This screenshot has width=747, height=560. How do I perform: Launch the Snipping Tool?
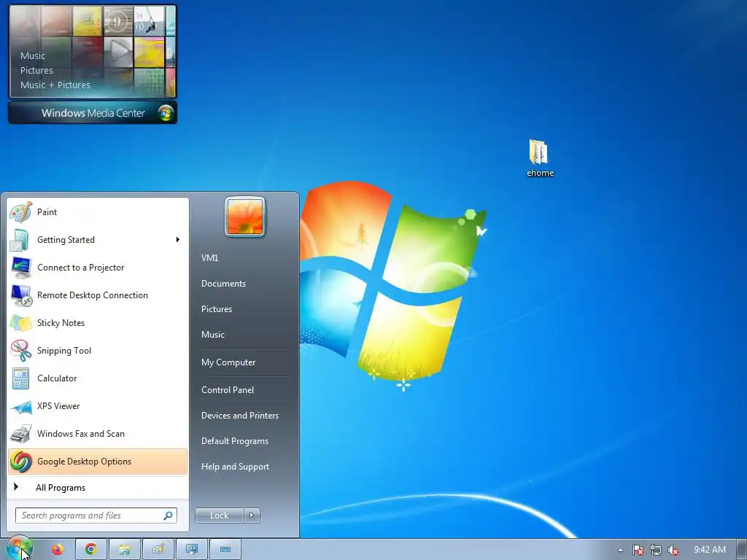click(x=98, y=351)
